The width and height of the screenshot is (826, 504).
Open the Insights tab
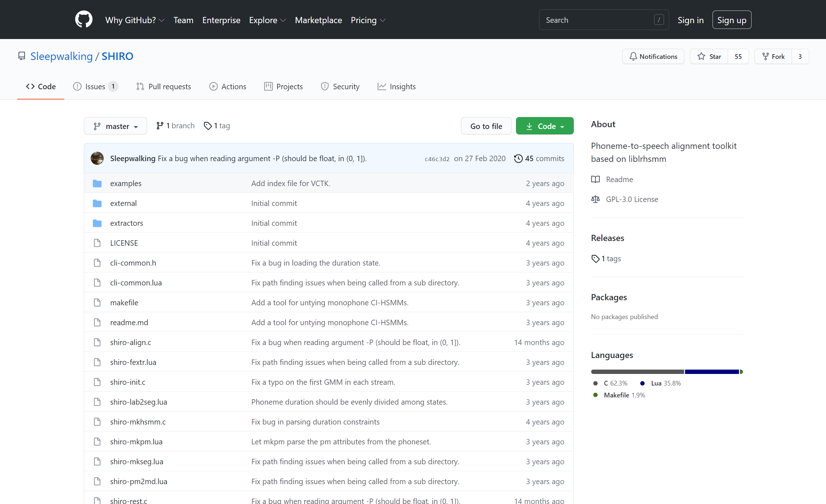tap(397, 87)
